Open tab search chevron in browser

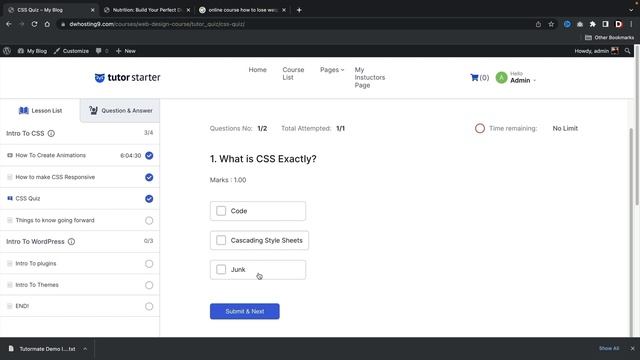tap(631, 10)
